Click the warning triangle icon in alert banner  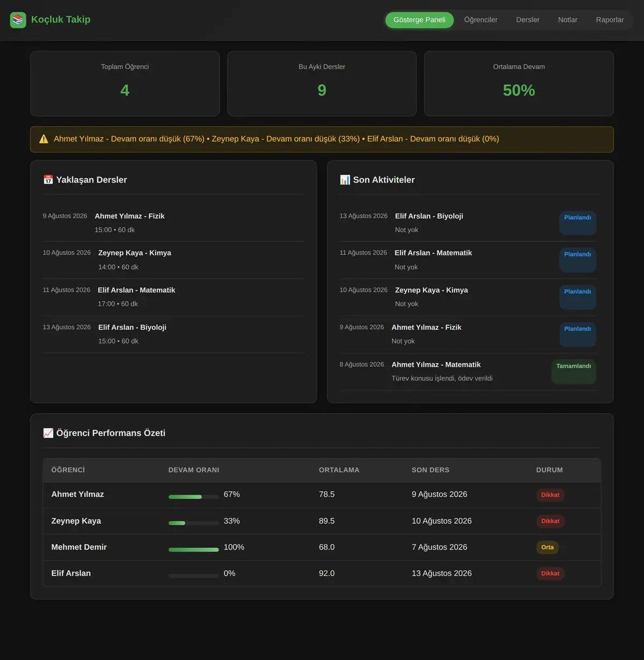(44, 139)
